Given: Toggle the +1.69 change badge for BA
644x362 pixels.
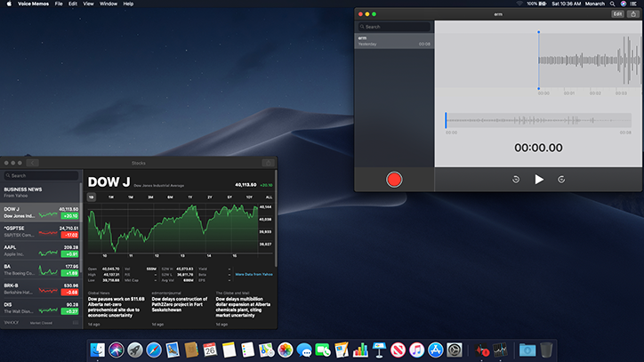Looking at the screenshot, I should pos(69,273).
